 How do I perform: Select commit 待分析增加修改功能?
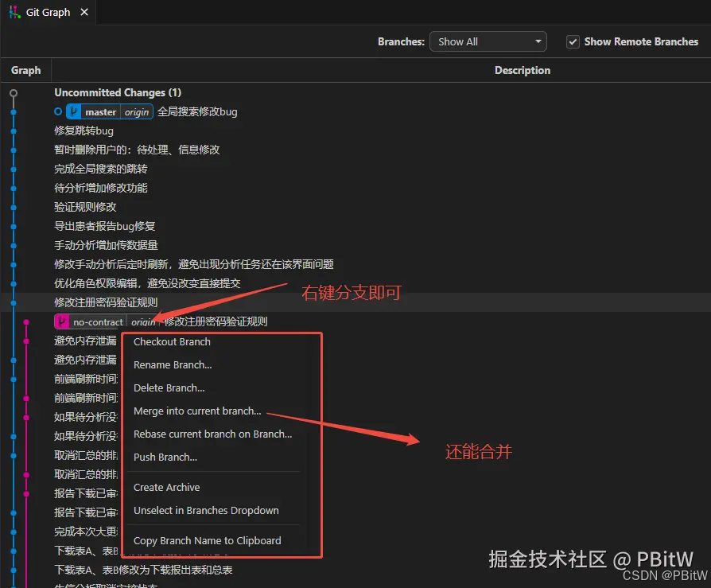pyautogui.click(x=101, y=188)
